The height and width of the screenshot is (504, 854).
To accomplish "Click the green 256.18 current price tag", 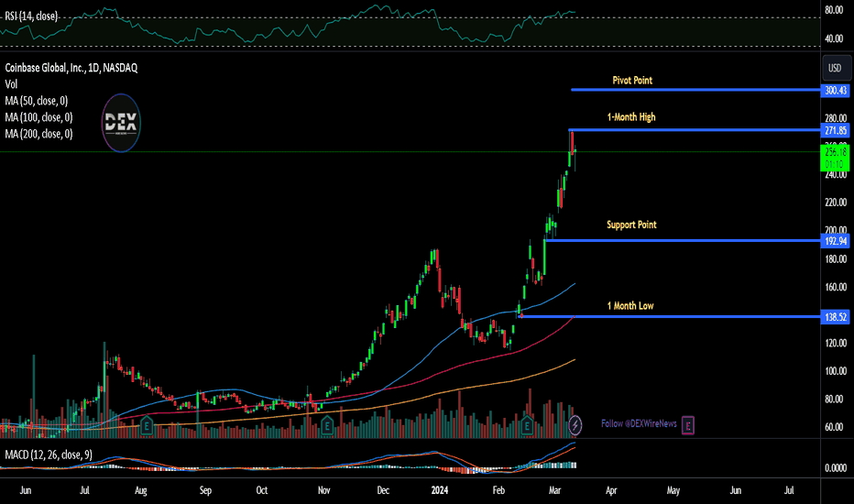I will tap(836, 158).
